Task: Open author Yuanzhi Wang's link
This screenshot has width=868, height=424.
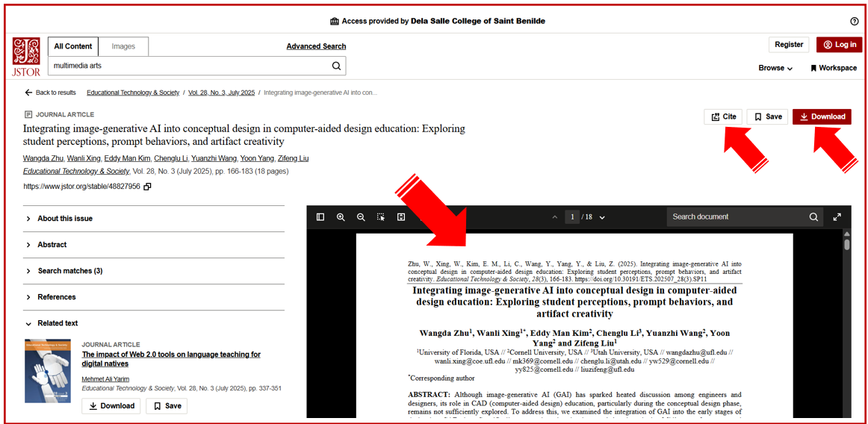Action: point(214,158)
